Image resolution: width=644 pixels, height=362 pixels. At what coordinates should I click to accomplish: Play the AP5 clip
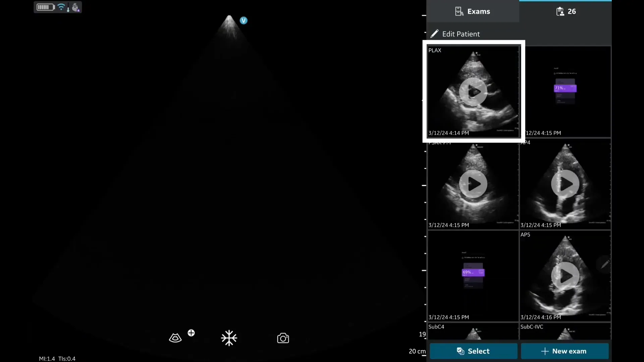[565, 276]
